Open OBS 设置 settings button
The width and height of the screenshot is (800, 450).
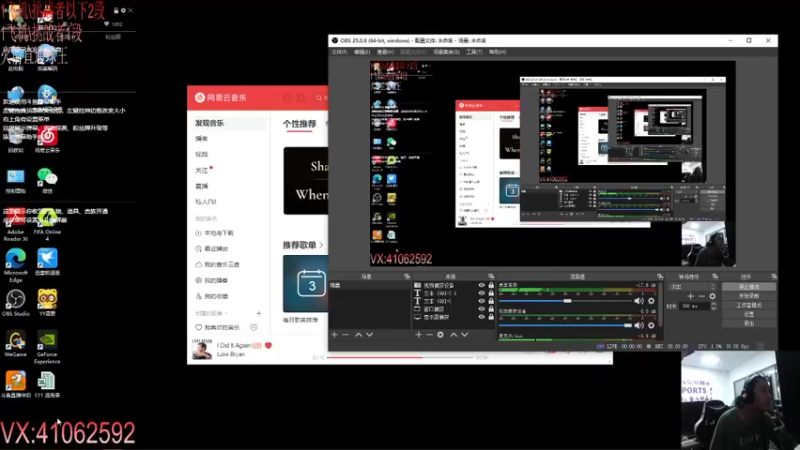[x=749, y=314]
